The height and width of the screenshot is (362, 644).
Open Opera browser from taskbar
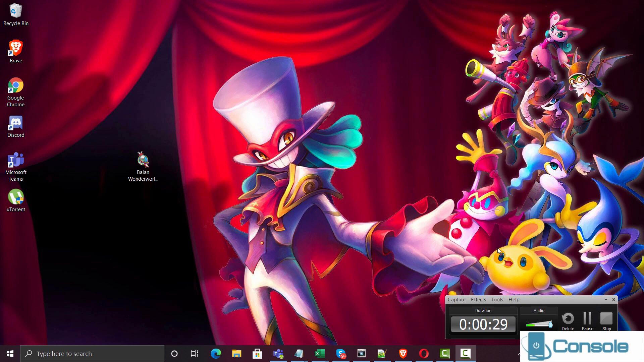coord(424,354)
